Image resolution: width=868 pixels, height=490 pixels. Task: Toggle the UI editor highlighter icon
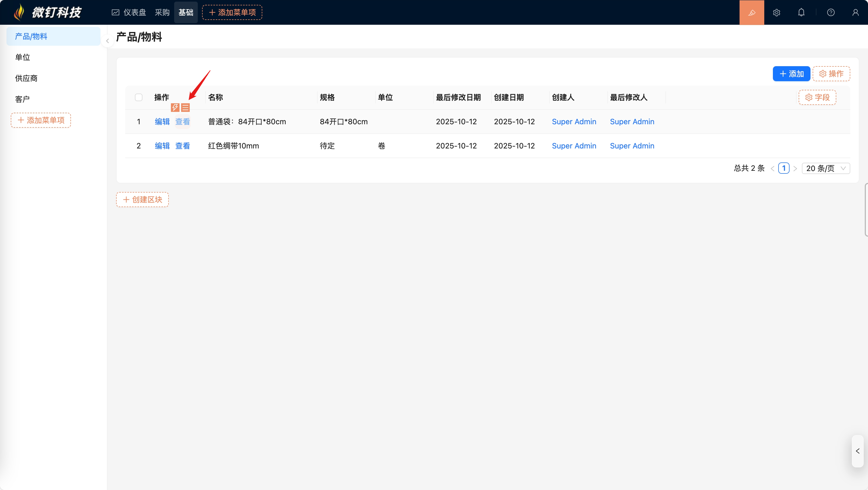pyautogui.click(x=751, y=12)
